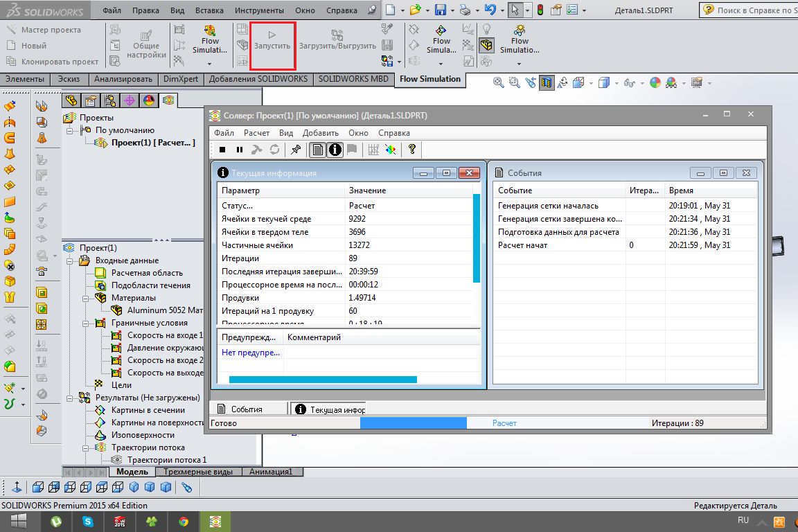Collapse the Граничные условия node
The height and width of the screenshot is (532, 798).
pos(85,323)
